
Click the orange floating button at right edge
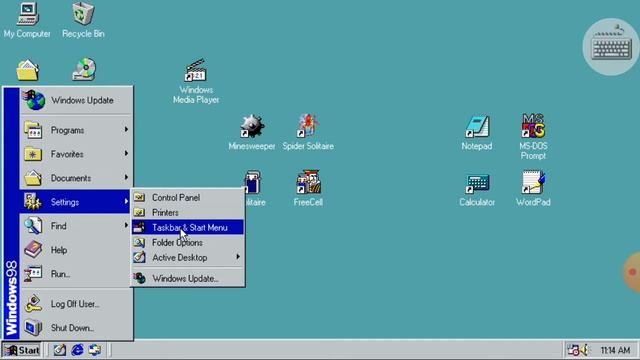632,272
